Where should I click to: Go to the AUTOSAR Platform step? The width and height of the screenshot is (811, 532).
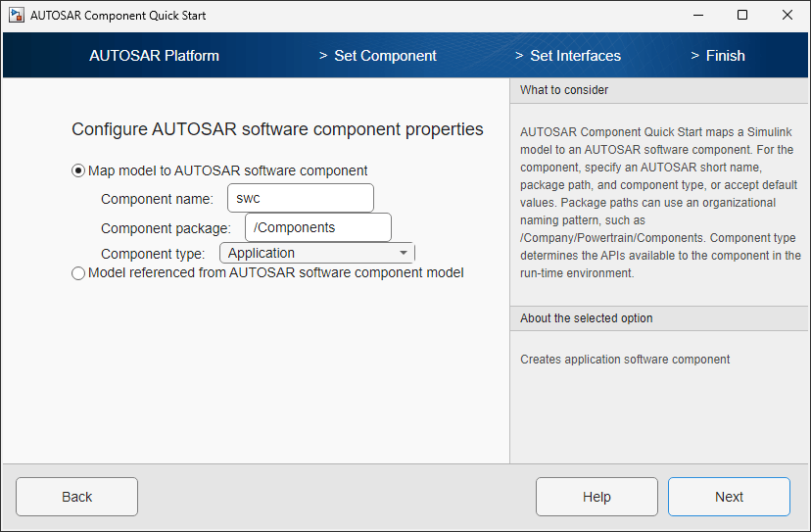click(x=154, y=56)
